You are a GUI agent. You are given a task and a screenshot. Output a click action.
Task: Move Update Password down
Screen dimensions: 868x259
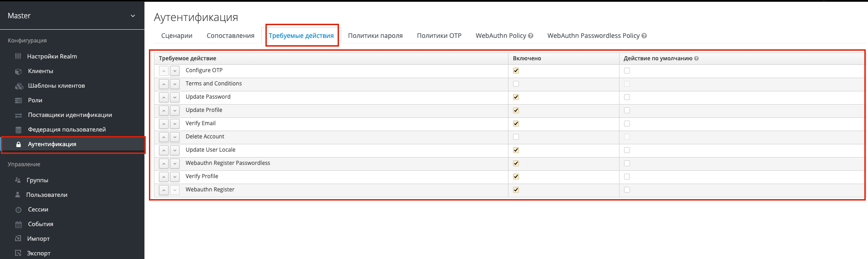tap(175, 97)
